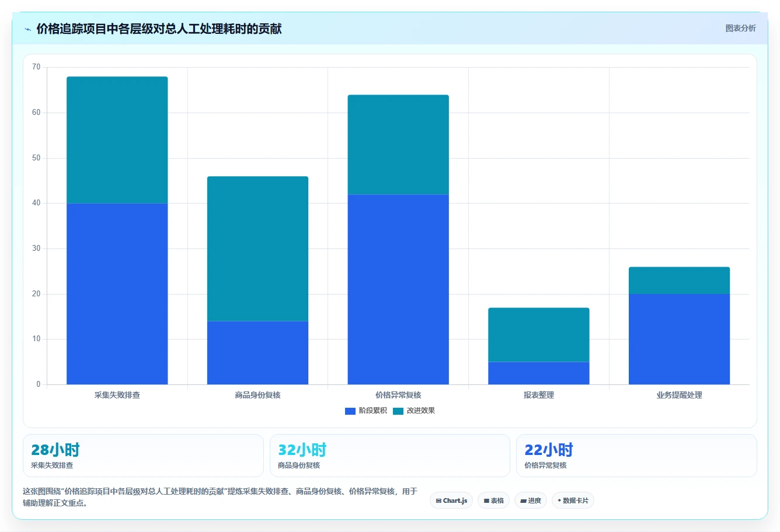Open the 32小时 商品身份复核 card
Viewport: 780px width, 532px height.
[390, 456]
